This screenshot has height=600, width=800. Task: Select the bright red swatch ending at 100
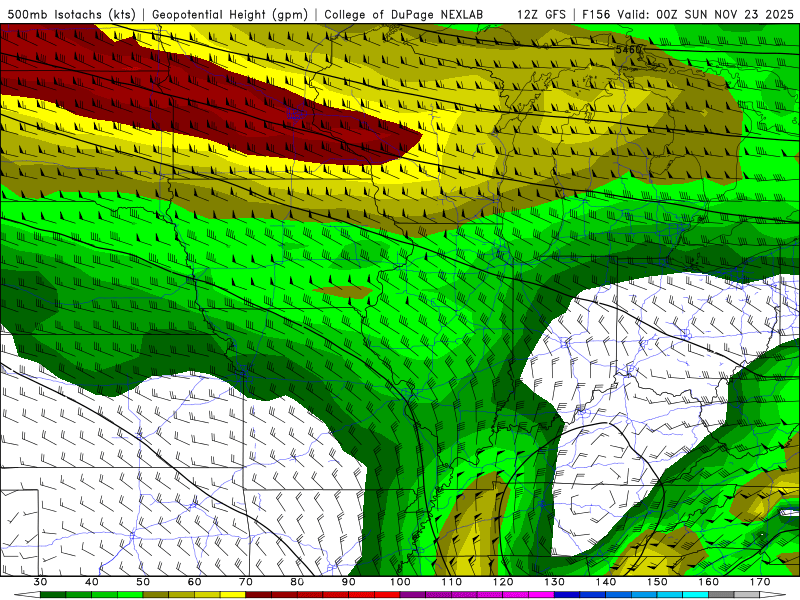tap(387, 595)
